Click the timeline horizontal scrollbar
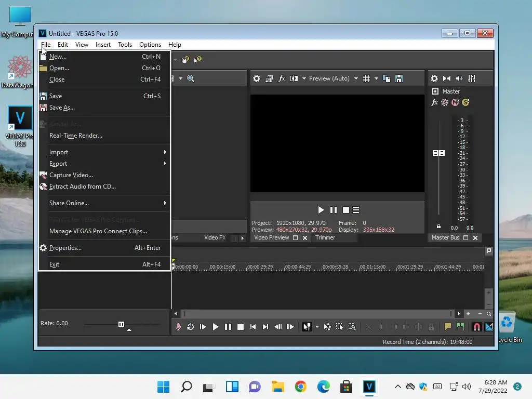The width and height of the screenshot is (532, 399). 317,314
